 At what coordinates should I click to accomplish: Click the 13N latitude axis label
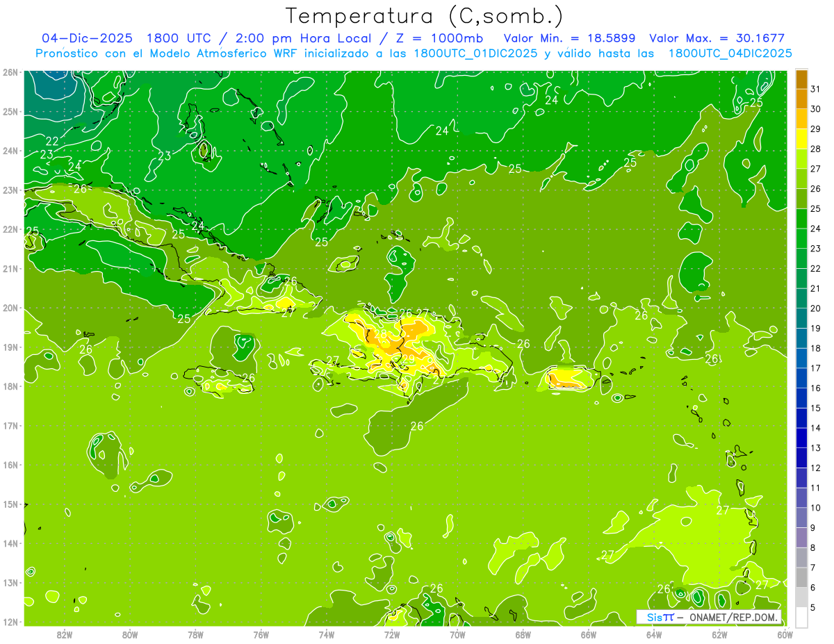10,583
